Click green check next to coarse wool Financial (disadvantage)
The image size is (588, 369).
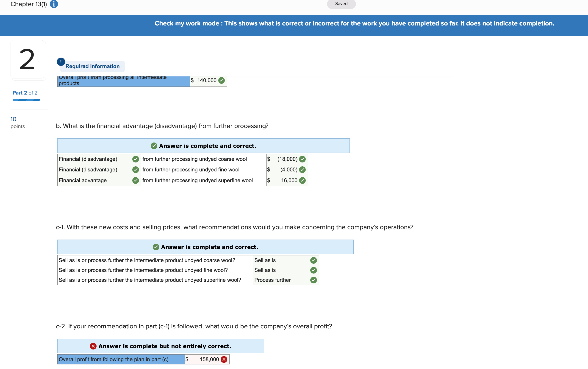click(x=136, y=159)
